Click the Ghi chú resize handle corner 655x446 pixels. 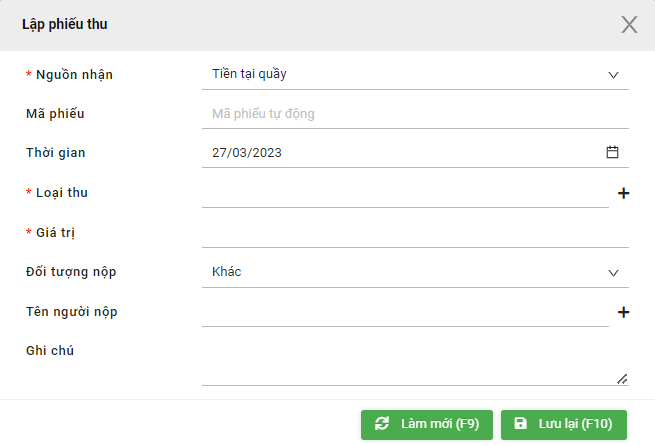pos(622,379)
